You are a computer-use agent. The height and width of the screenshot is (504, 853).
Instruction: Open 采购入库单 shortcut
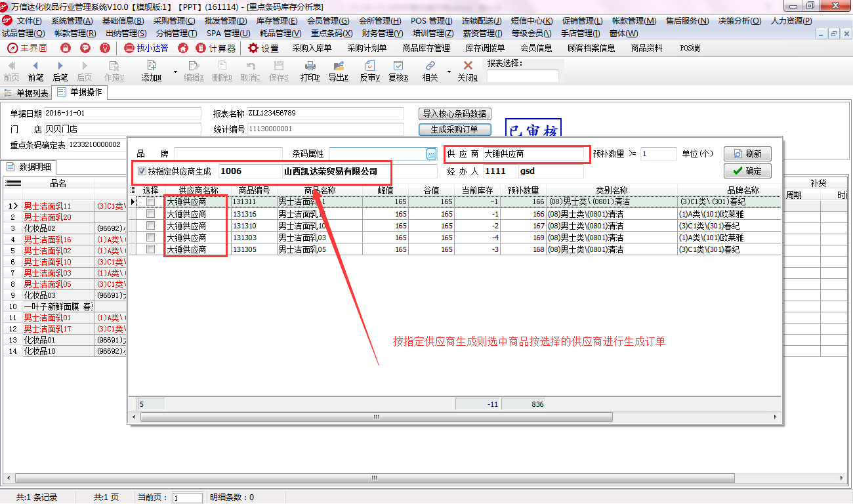312,48
